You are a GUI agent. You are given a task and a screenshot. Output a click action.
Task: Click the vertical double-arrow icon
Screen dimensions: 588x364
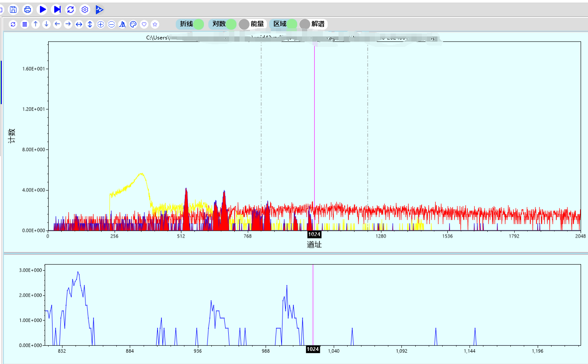90,24
